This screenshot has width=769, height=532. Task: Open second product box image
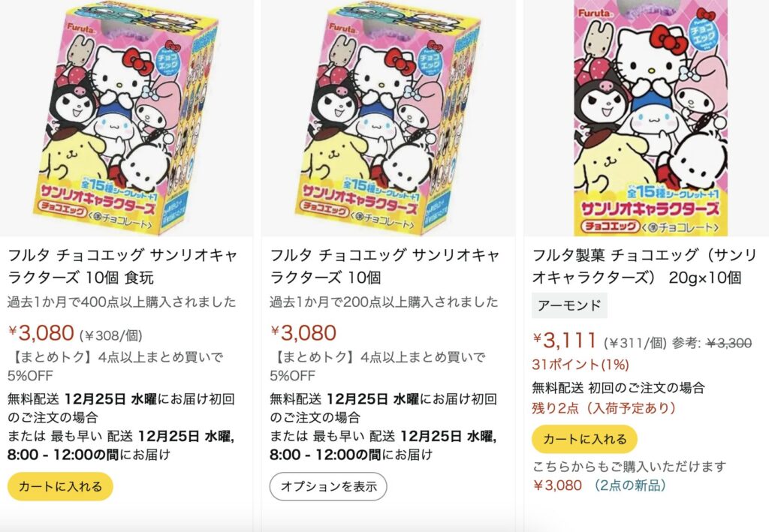[388, 118]
